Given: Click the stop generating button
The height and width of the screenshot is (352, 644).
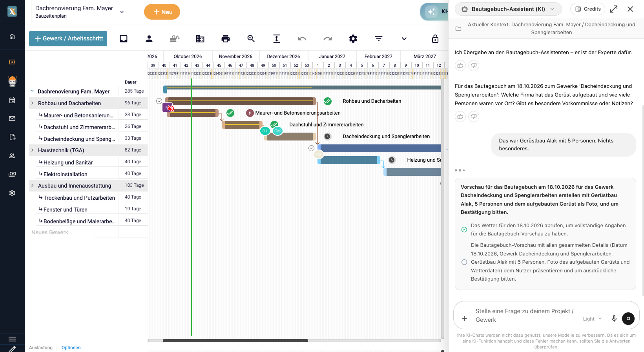Looking at the screenshot, I should click(x=628, y=318).
